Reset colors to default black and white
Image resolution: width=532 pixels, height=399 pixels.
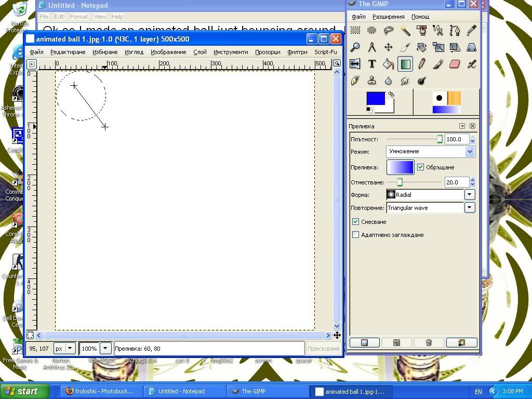(369, 110)
